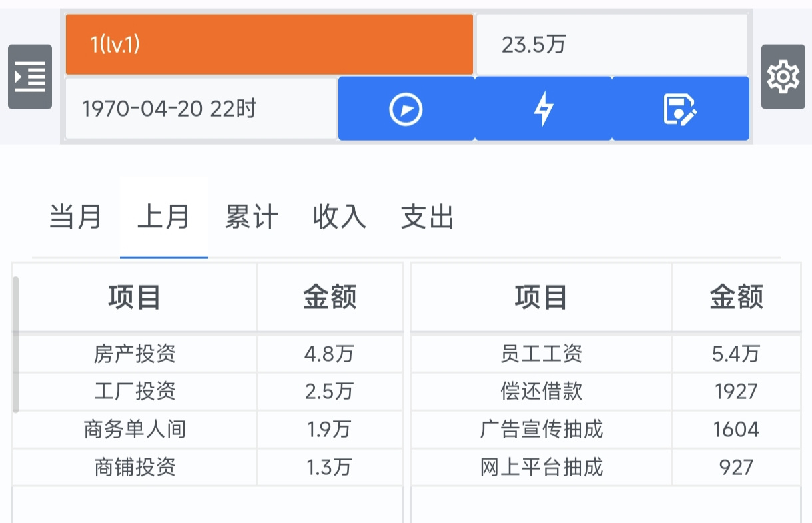Click the save and edit disk icon
812x523 pixels.
(x=681, y=109)
